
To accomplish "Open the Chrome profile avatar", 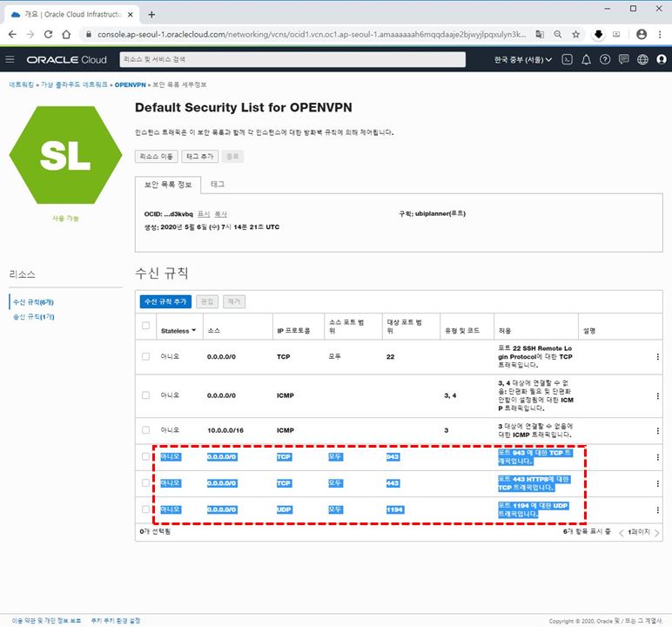I will click(x=642, y=34).
